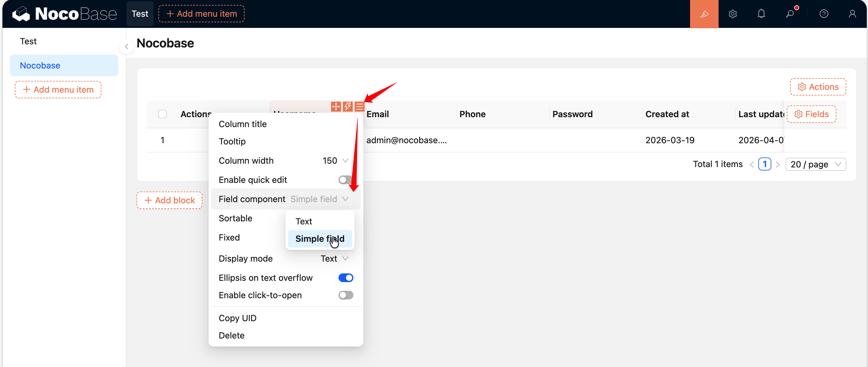
Task: Click the drag-move icon on Username column
Action: (x=336, y=107)
